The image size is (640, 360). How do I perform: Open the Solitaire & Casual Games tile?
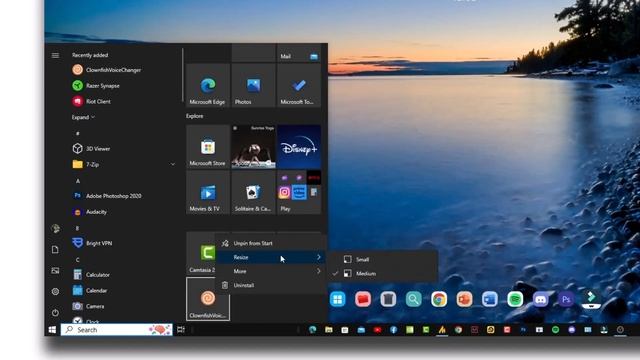[253, 192]
